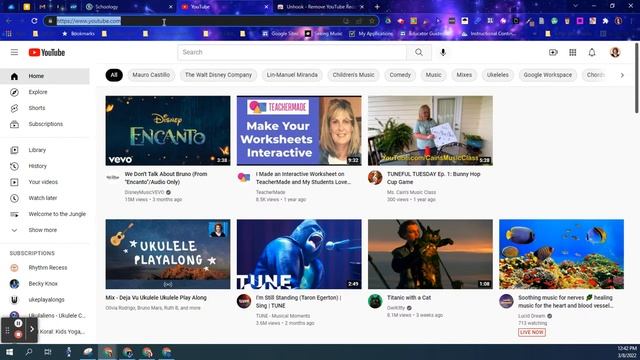Pause the screen recording

tap(18, 323)
